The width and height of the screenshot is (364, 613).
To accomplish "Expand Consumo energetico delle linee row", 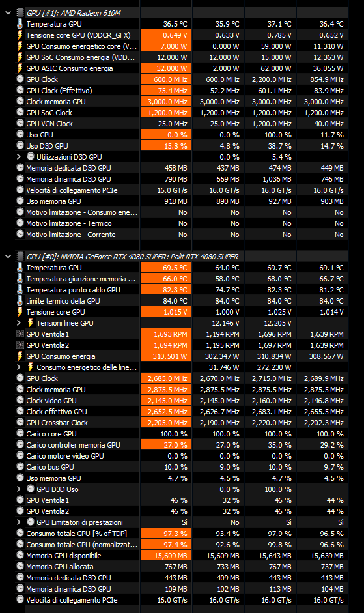I will pyautogui.click(x=18, y=367).
